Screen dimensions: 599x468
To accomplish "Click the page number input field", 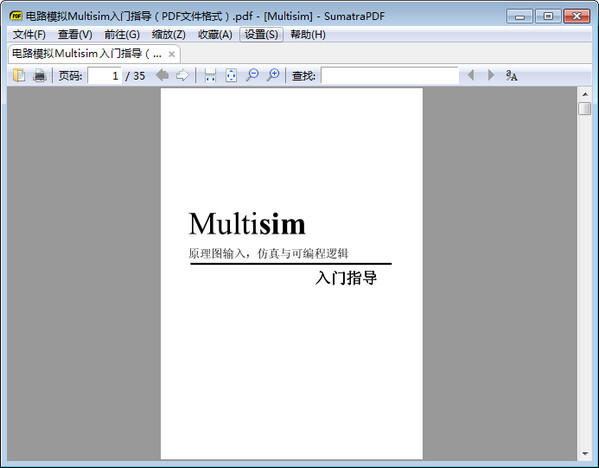I will 104,76.
